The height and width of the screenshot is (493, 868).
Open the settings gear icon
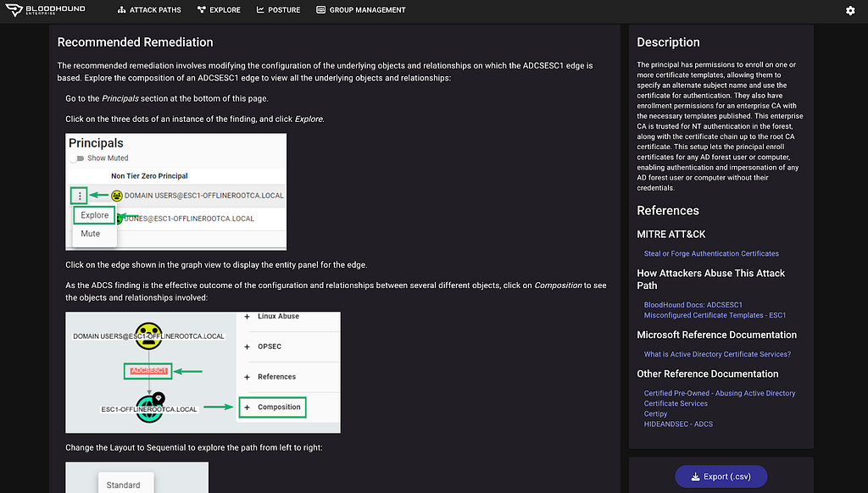pos(850,10)
